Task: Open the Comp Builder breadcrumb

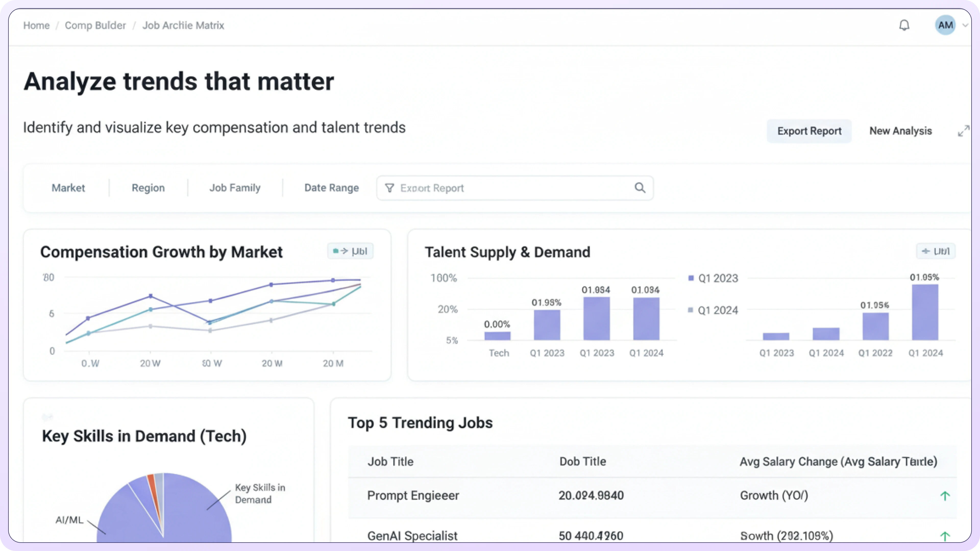Action: [95, 26]
